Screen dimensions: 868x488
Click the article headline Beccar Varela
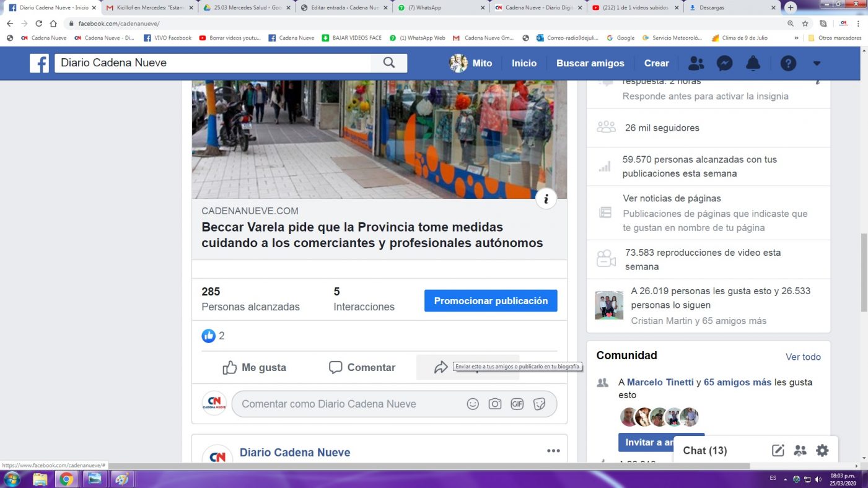click(372, 235)
